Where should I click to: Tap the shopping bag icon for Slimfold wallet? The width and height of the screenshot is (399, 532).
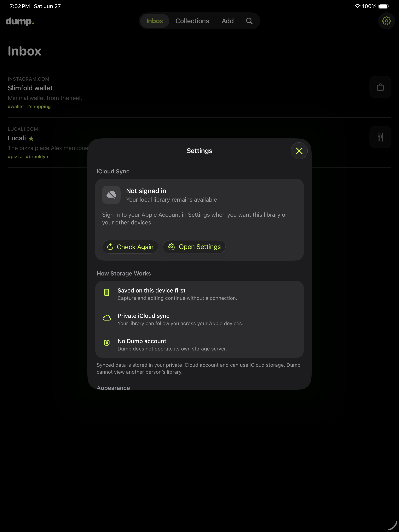pos(380,87)
